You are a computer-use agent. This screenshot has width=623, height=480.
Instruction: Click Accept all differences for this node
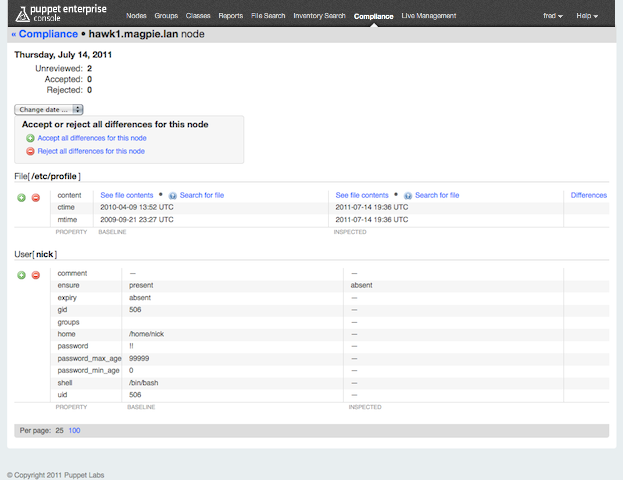[x=92, y=138]
